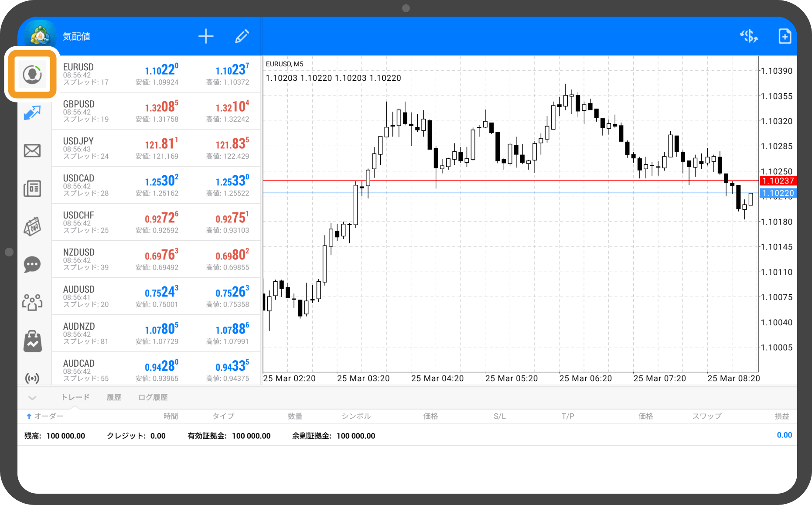Switch to the 履歴 tab
The height and width of the screenshot is (505, 812).
[114, 397]
